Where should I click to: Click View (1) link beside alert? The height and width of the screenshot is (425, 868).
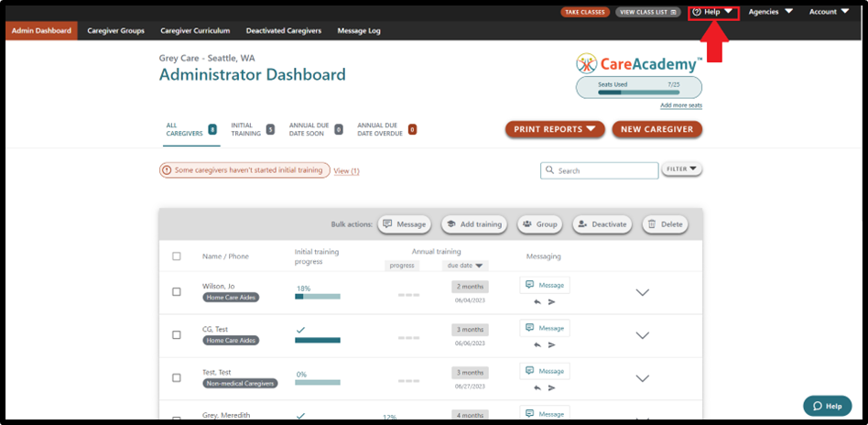(x=346, y=171)
